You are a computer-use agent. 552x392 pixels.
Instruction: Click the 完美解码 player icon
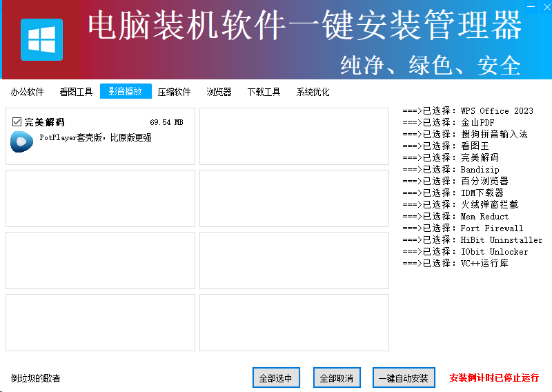coord(22,141)
